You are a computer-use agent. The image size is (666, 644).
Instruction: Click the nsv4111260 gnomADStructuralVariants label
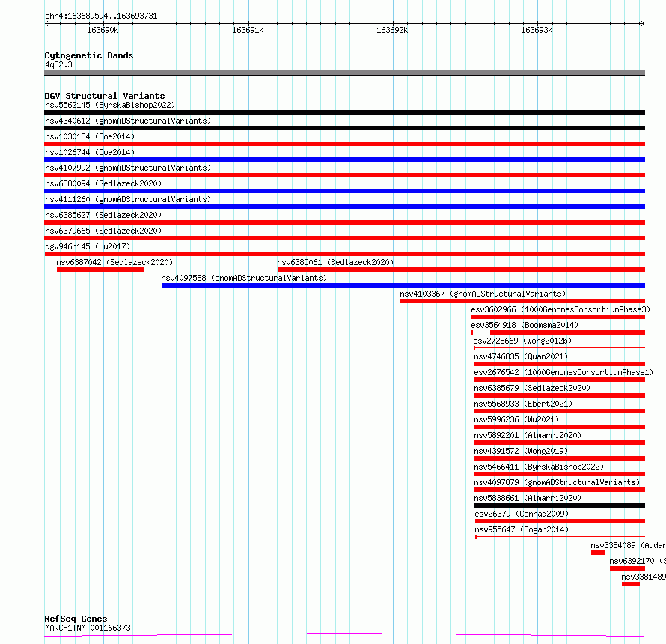[x=128, y=199]
